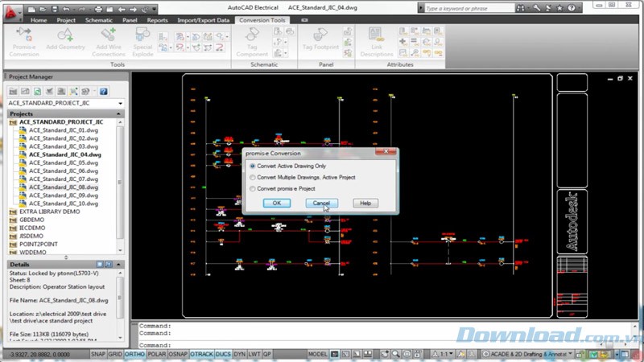Click the Favorites star icon in title bar
The width and height of the screenshot is (644, 362).
click(x=559, y=8)
